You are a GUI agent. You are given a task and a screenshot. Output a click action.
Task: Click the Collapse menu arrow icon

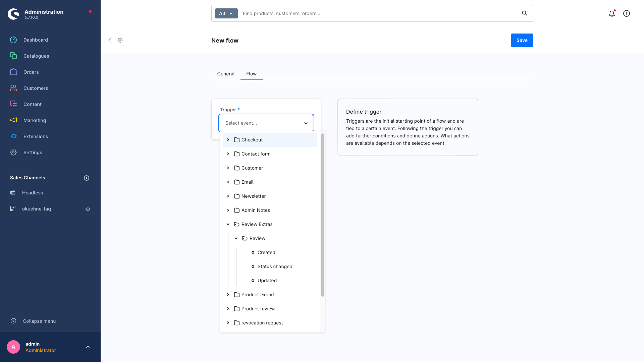(13, 321)
